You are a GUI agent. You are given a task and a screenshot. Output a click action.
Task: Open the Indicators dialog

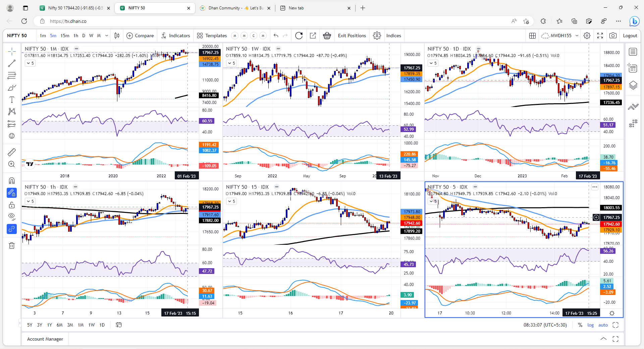(x=175, y=36)
